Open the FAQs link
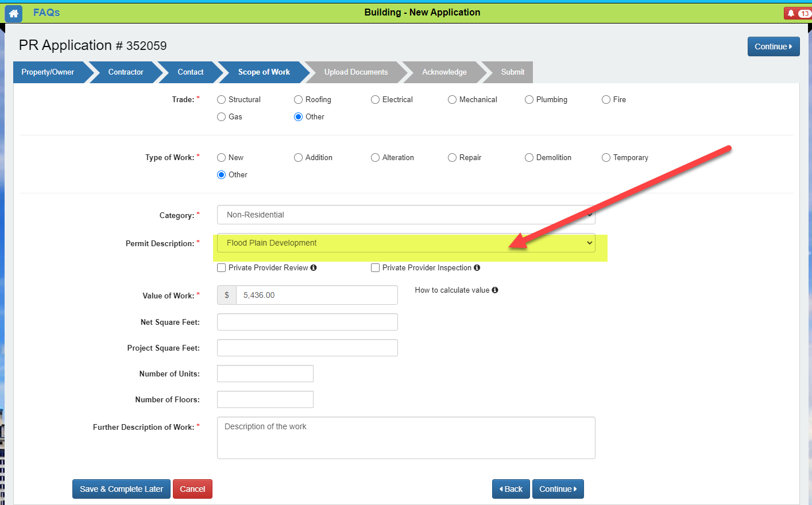This screenshot has height=505, width=812. tap(47, 13)
